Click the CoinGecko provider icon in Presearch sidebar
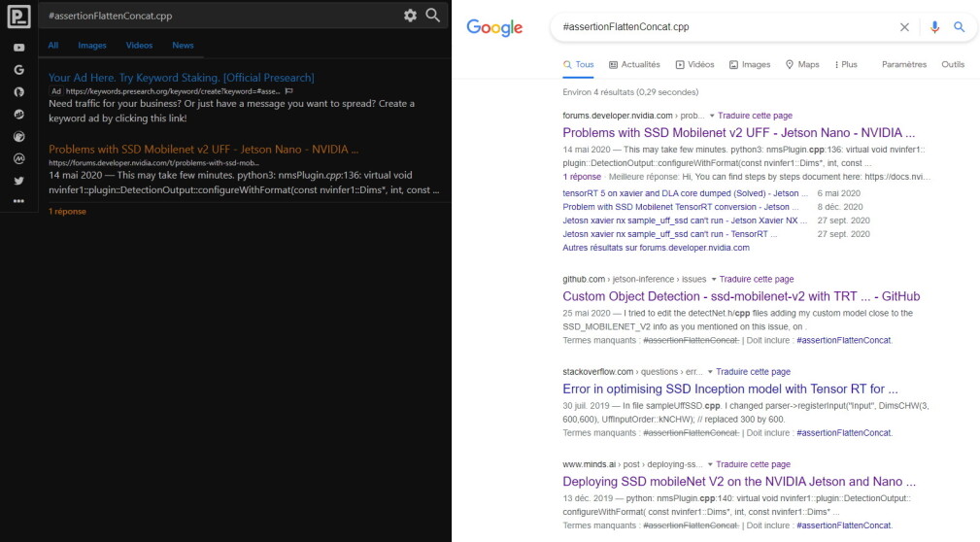The image size is (980, 542). point(19,136)
